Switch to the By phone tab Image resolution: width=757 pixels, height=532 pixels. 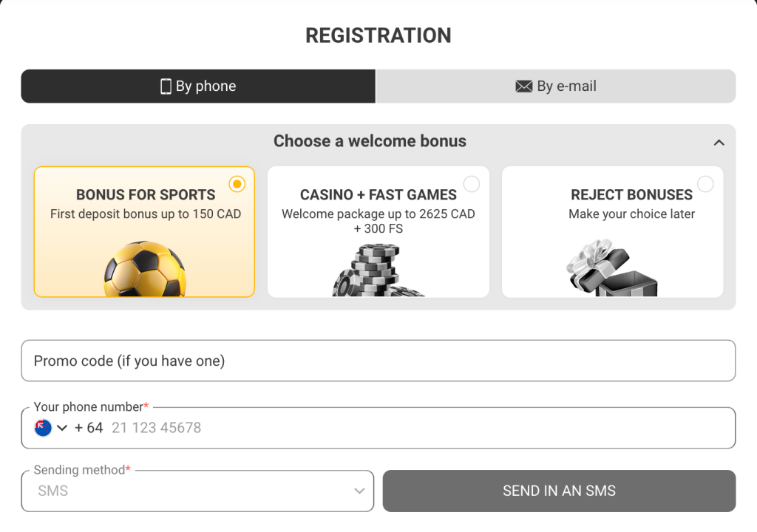pos(198,86)
